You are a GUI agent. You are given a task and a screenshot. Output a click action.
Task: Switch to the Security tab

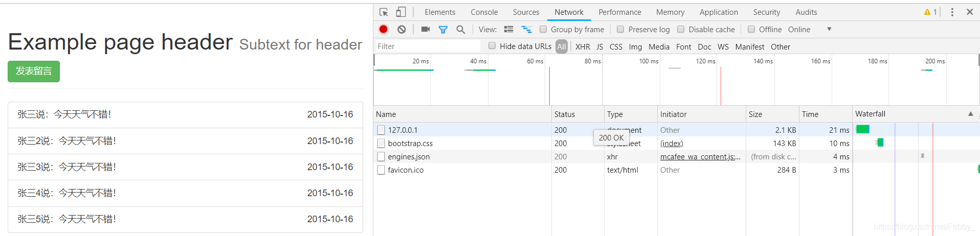point(766,12)
